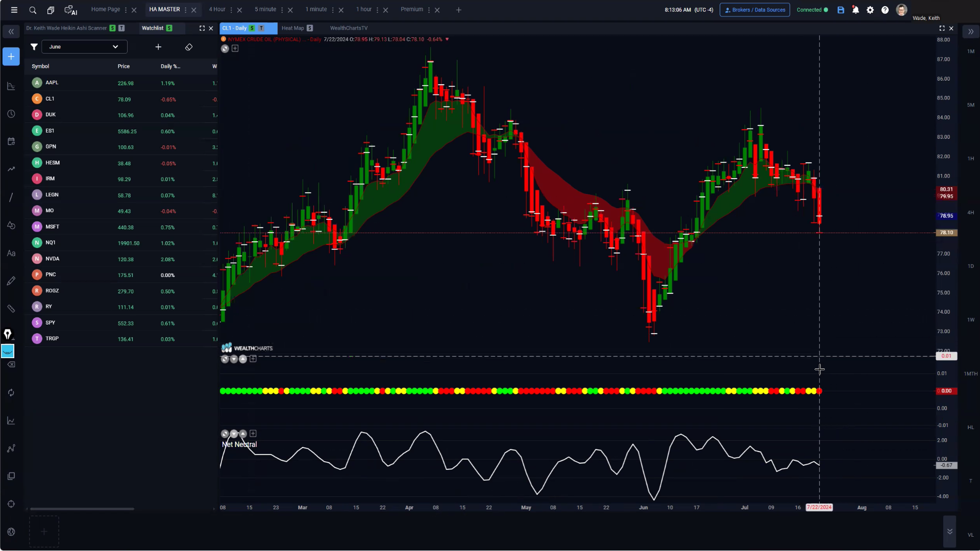Sort watchlist by Daily % column
980x551 pixels.
point(170,66)
